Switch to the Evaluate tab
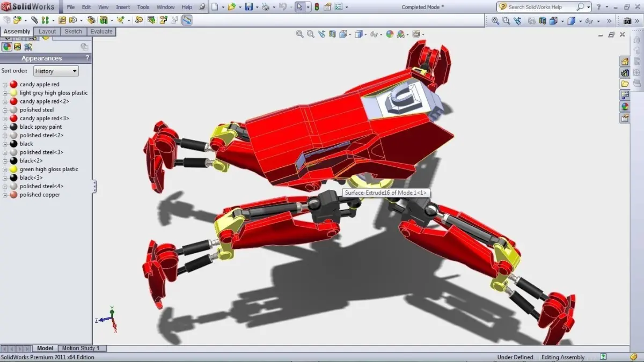Screen dimensions: 644x362 (x=101, y=32)
